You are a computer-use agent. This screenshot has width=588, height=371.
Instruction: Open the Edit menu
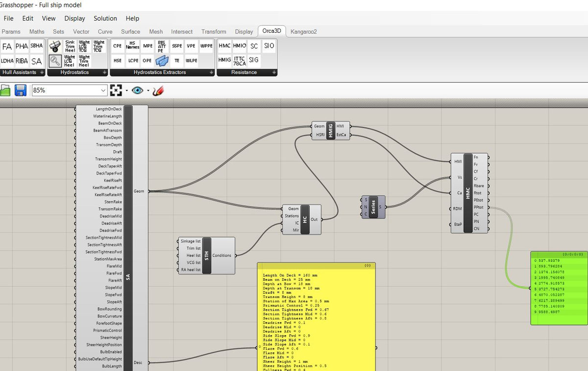coord(28,18)
